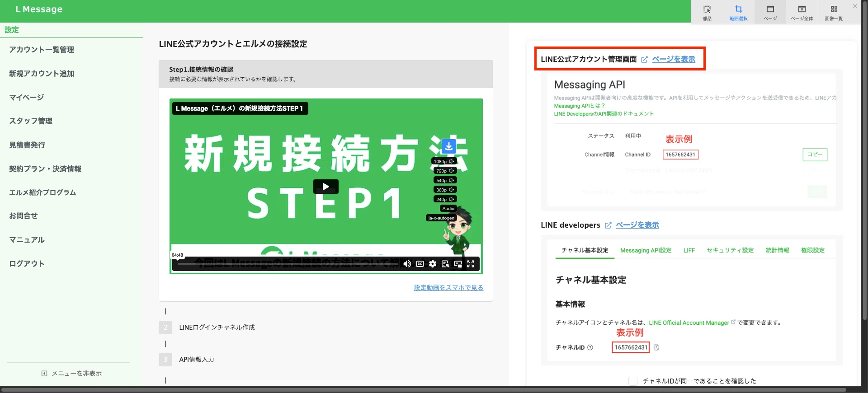Choose the 範囲選択 crop tool
The height and width of the screenshot is (393, 868).
click(739, 12)
